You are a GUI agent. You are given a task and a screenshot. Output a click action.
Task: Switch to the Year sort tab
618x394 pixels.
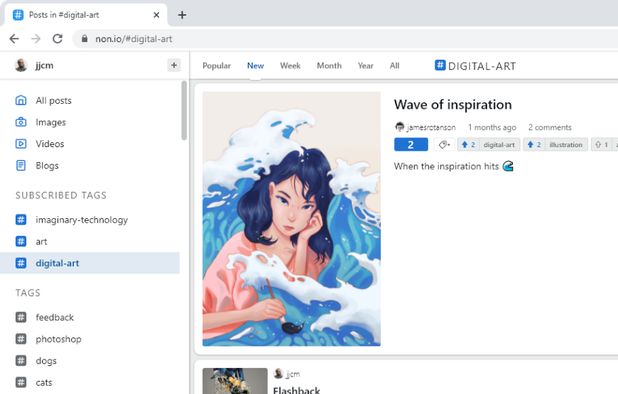[365, 66]
